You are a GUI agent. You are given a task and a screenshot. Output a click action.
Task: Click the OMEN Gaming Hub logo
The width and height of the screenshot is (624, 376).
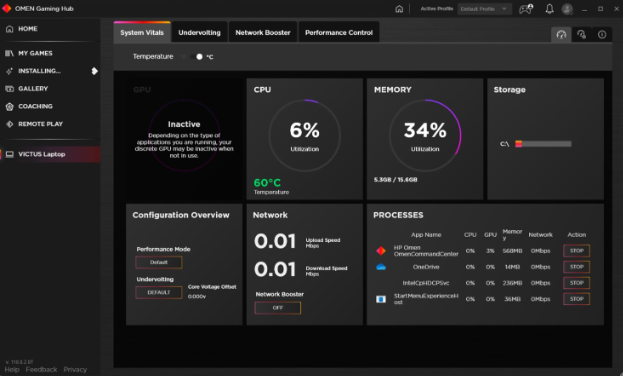(x=6, y=8)
